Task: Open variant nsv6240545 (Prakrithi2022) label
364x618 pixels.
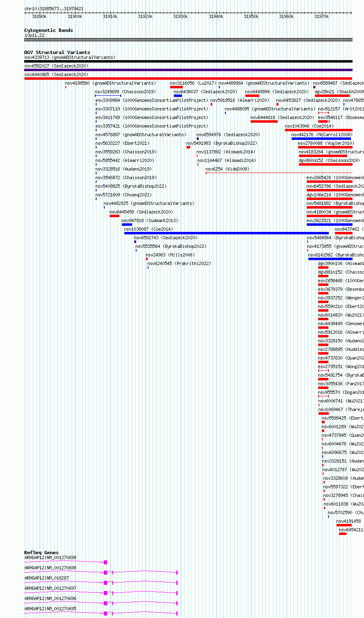Action: tap(179, 263)
